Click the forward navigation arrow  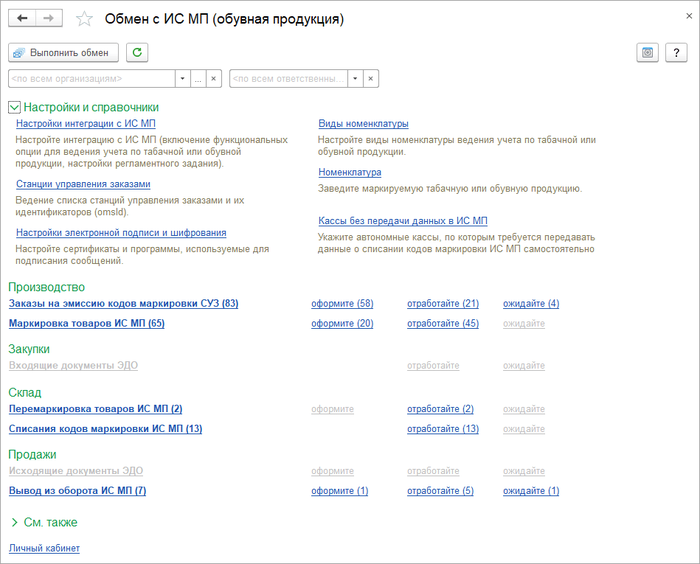(x=50, y=19)
